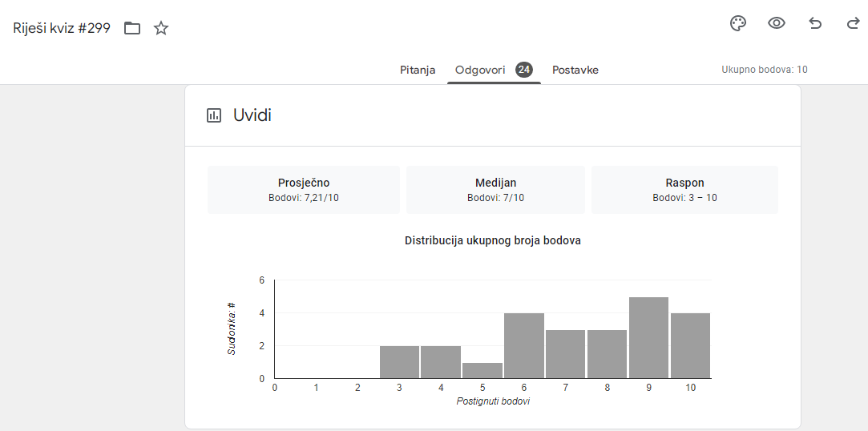Click the preview eye icon
The width and height of the screenshot is (868, 431).
(x=777, y=23)
